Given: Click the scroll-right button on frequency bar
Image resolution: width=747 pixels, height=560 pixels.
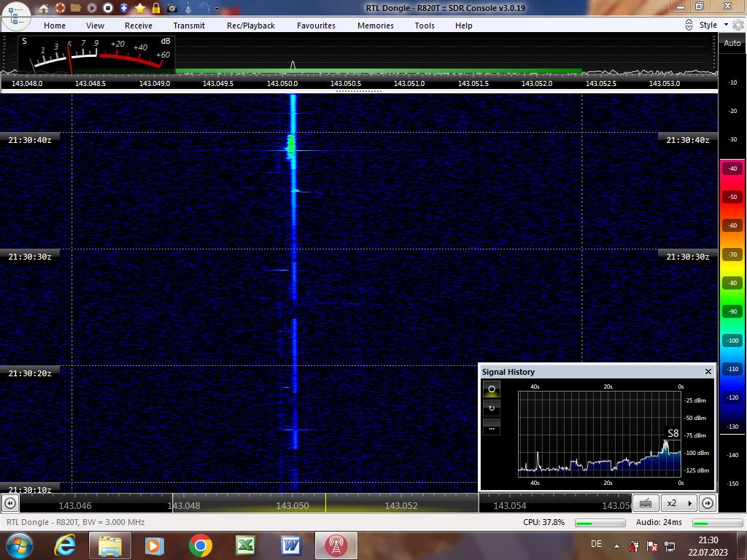Looking at the screenshot, I should 708,503.
